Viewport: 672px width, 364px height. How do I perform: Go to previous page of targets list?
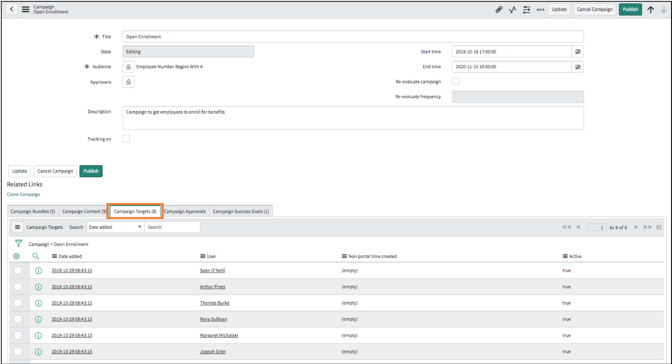tap(578, 227)
